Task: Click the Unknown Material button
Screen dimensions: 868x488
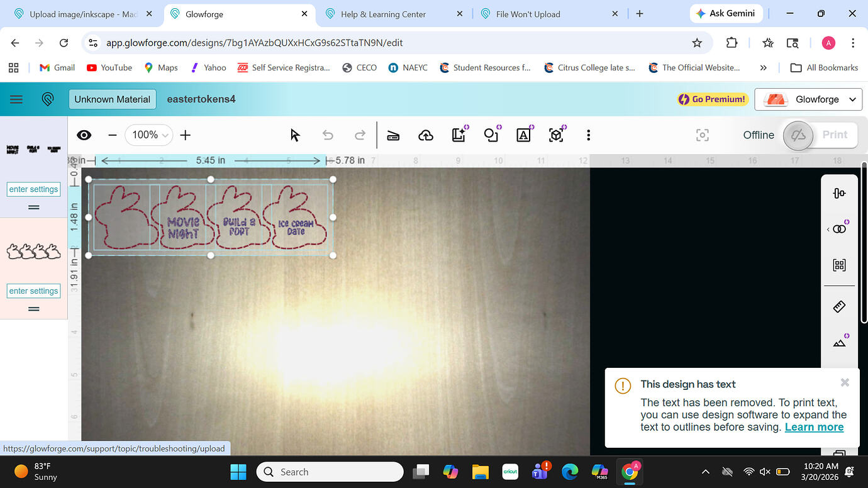Action: (x=113, y=99)
